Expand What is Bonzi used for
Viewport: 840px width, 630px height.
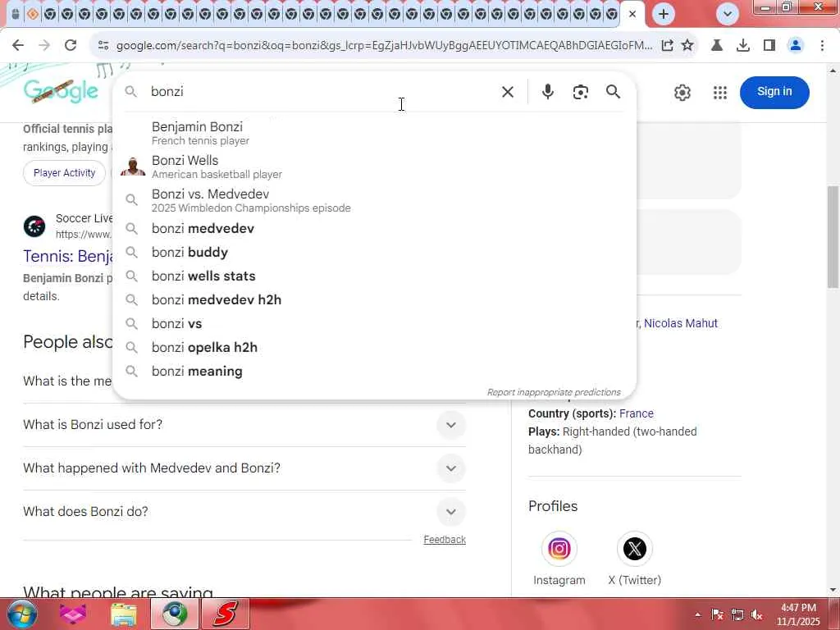tap(244, 425)
